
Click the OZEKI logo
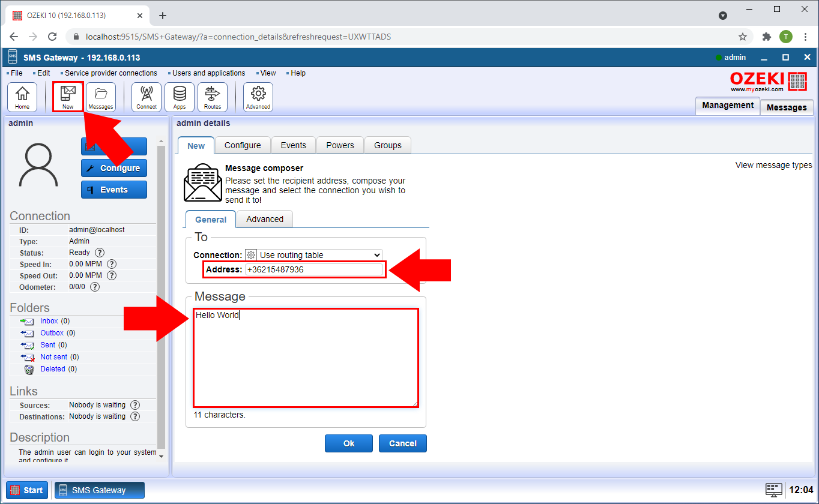768,82
